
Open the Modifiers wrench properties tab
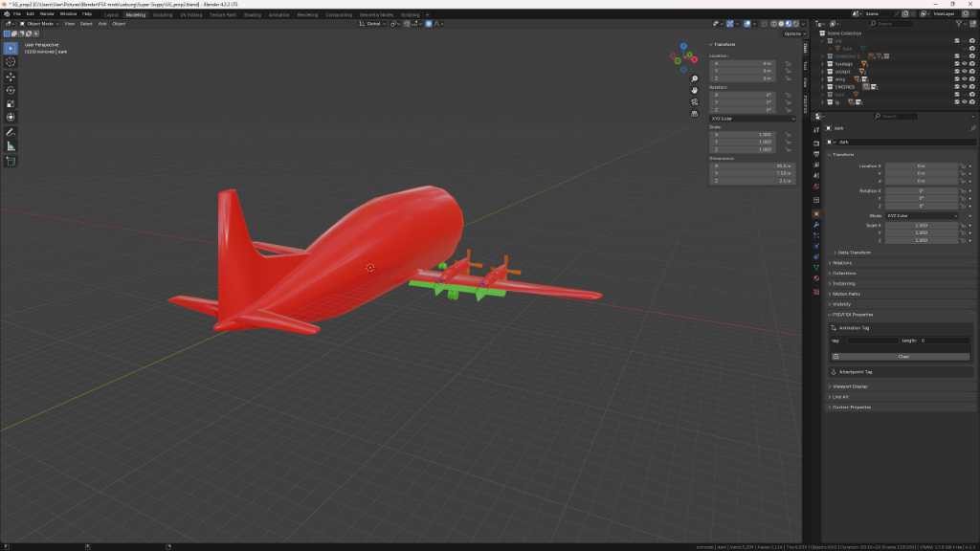point(816,224)
